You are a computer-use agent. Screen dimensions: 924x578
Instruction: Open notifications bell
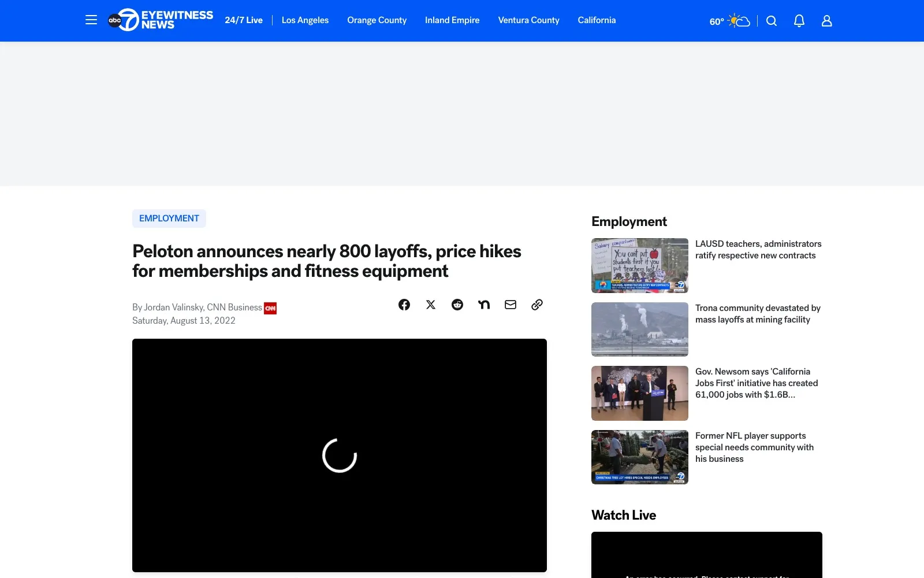pyautogui.click(x=799, y=21)
